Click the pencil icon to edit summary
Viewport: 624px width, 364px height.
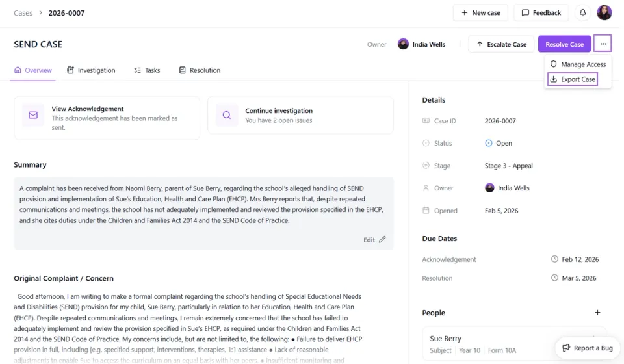[x=382, y=239]
